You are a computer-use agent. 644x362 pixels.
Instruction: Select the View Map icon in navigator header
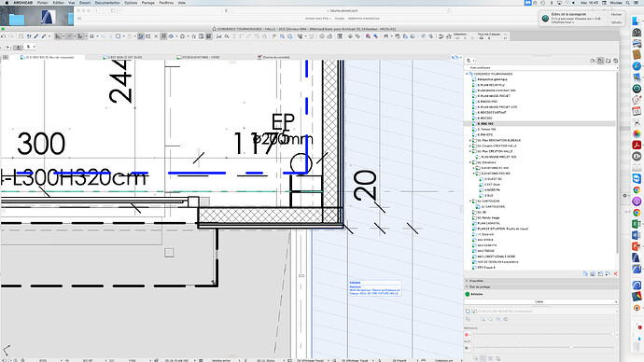(x=600, y=61)
